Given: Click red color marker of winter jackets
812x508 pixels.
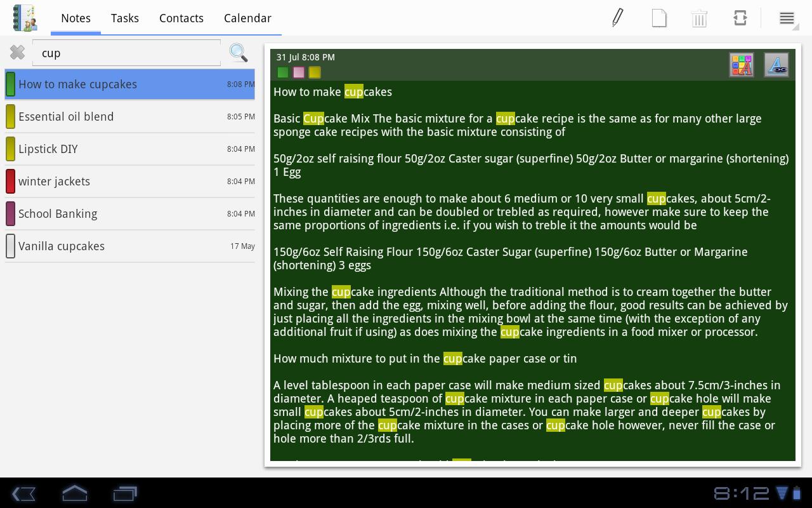Looking at the screenshot, I should [x=10, y=181].
